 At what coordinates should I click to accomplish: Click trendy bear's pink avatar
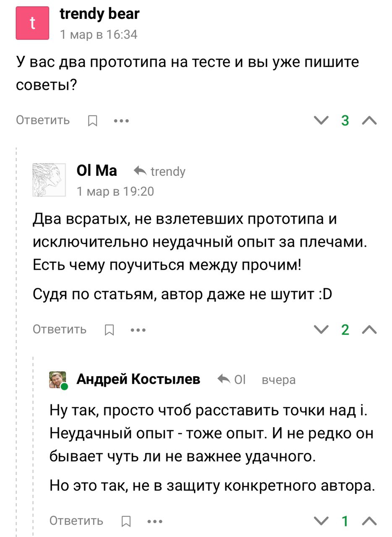click(32, 23)
